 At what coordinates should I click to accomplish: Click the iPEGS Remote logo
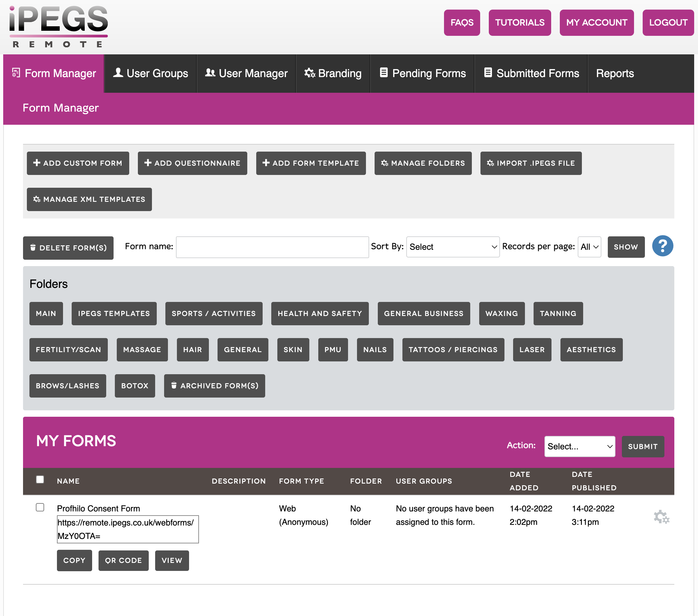click(x=59, y=27)
